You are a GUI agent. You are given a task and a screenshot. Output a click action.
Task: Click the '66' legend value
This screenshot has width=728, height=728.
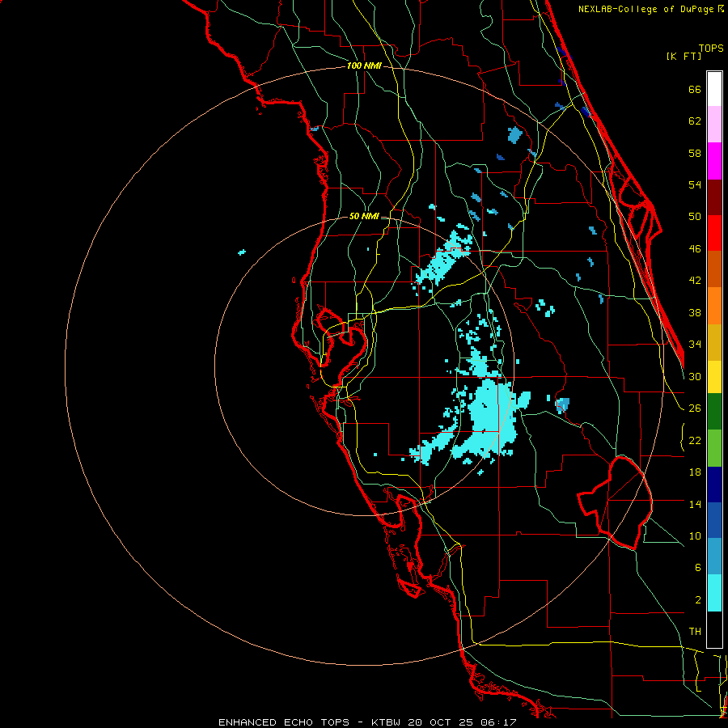click(x=695, y=89)
